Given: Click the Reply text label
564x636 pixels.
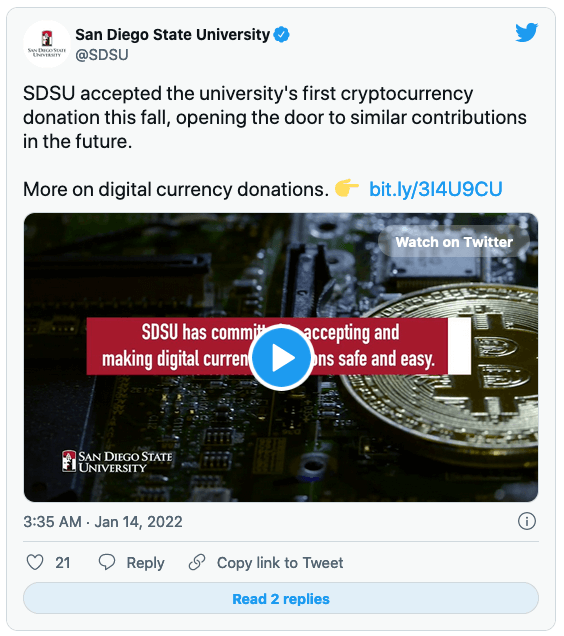Looking at the screenshot, I should (145, 563).
